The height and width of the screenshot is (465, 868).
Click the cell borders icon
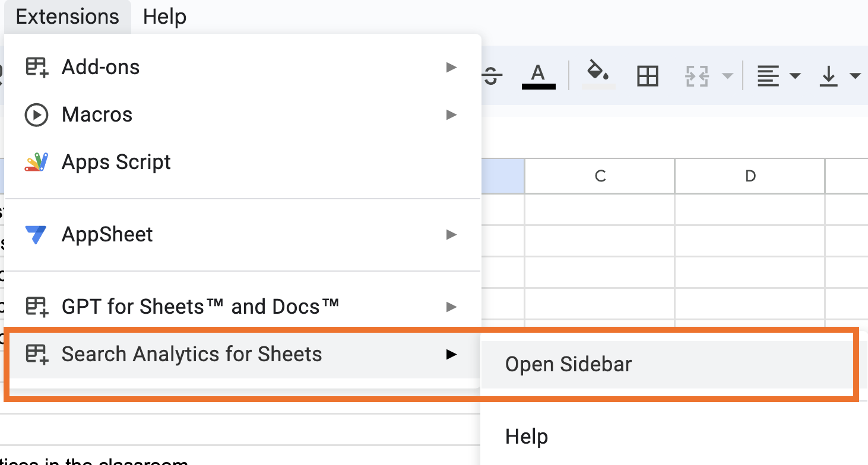pos(647,77)
